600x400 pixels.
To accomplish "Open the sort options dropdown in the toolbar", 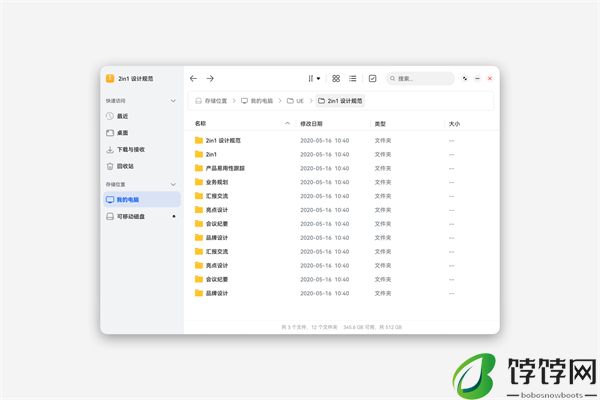I will coord(314,78).
